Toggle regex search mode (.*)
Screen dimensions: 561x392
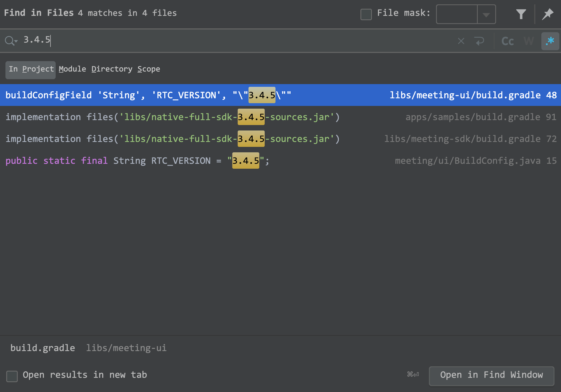pyautogui.click(x=550, y=41)
